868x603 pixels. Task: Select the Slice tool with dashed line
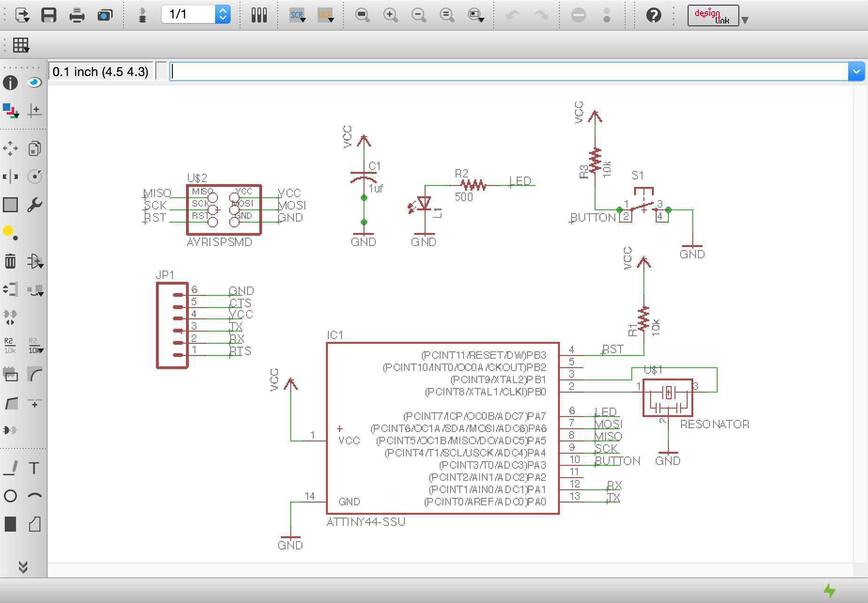tap(35, 402)
